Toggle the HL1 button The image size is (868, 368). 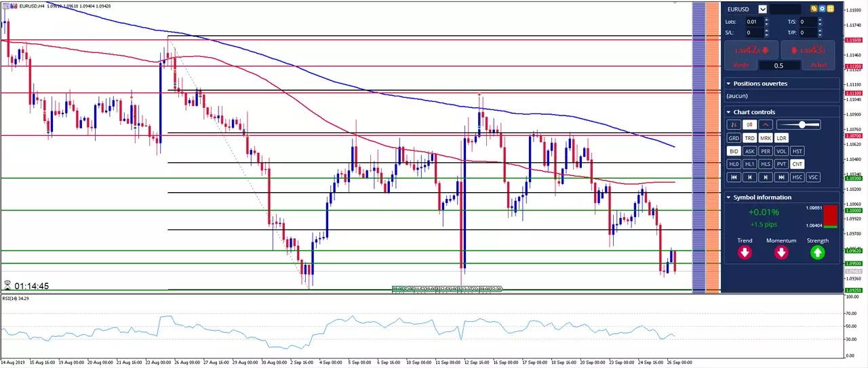749,164
